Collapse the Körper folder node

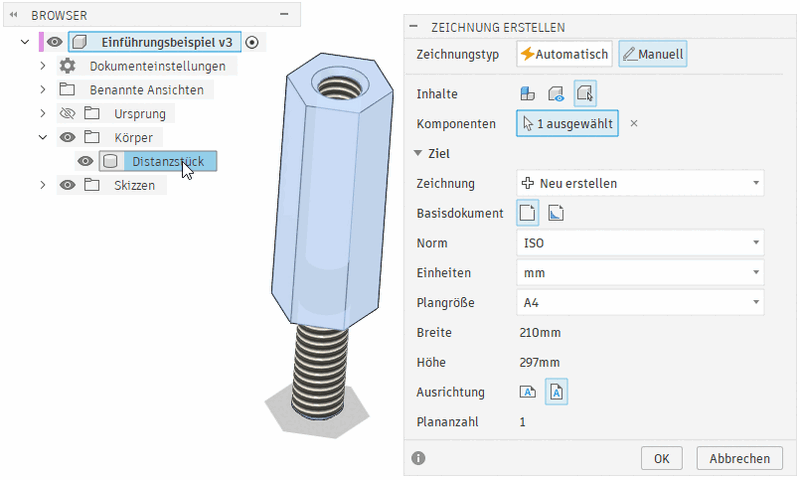point(43,137)
